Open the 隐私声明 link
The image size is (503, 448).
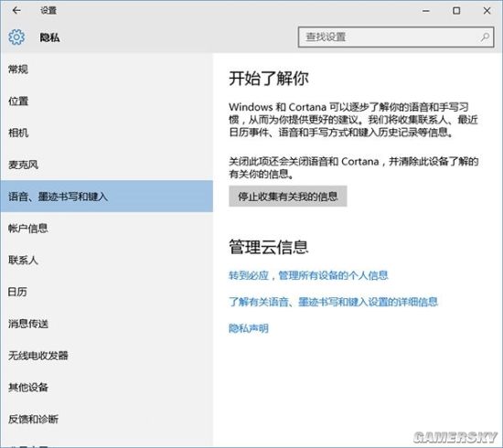pos(249,328)
